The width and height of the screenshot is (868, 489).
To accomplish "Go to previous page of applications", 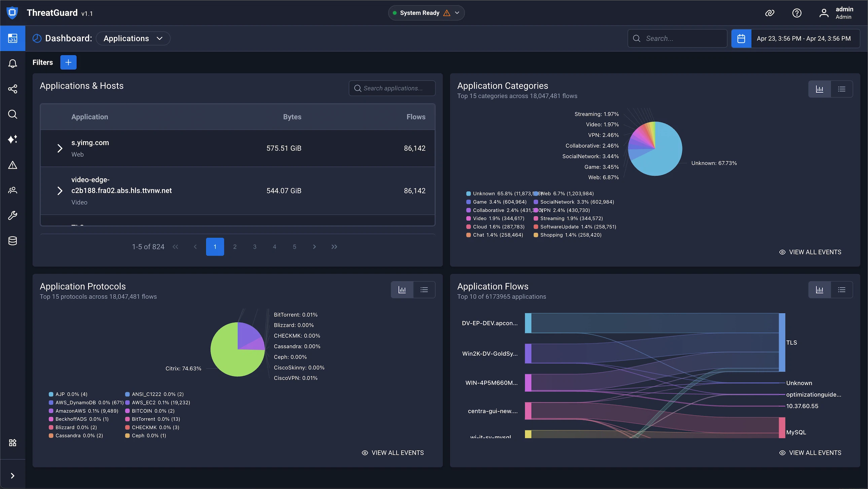I will (x=195, y=247).
